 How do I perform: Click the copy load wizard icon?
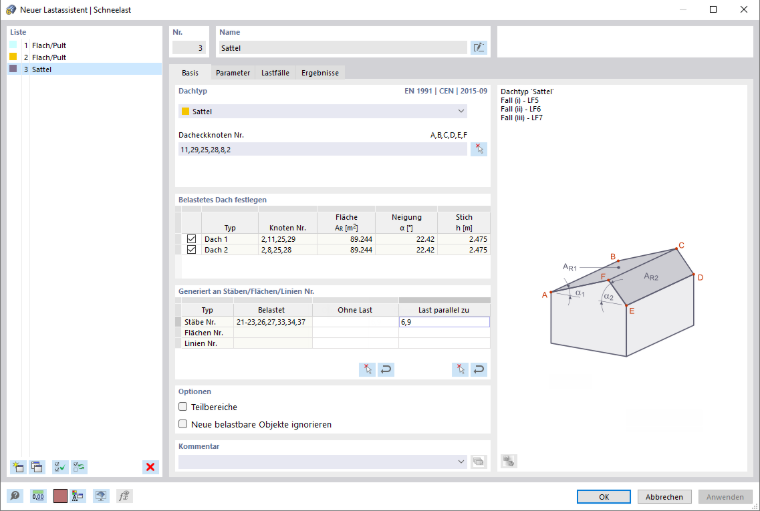pyautogui.click(x=36, y=467)
